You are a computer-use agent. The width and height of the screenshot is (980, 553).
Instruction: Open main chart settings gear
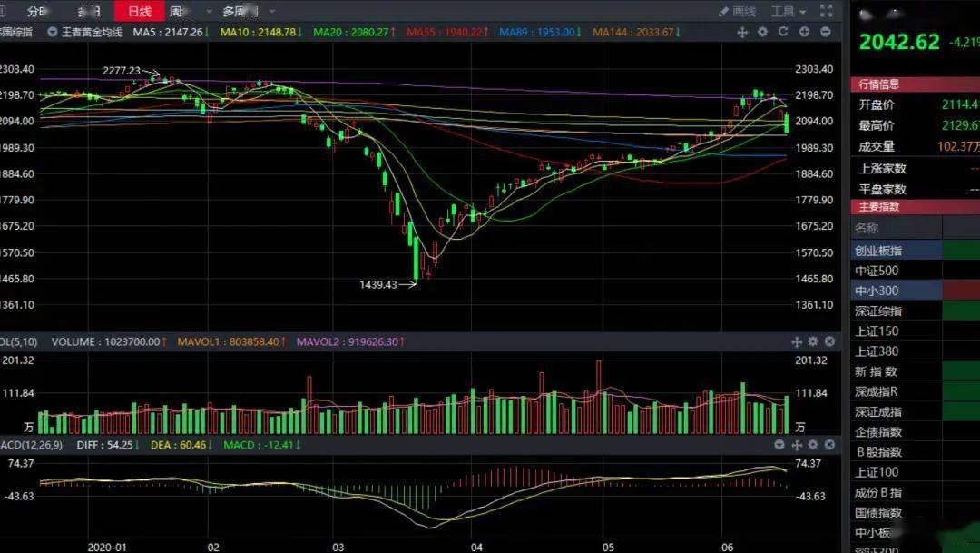pyautogui.click(x=762, y=31)
